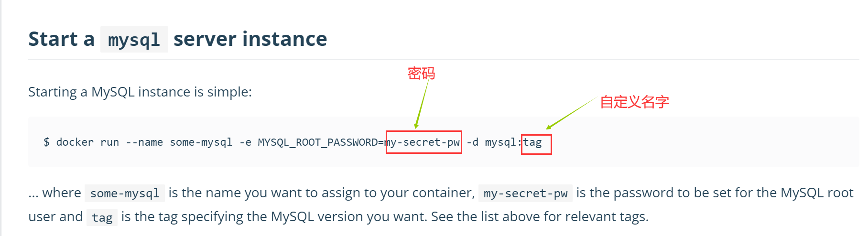Click the red-boxed tag in docker command

[536, 144]
